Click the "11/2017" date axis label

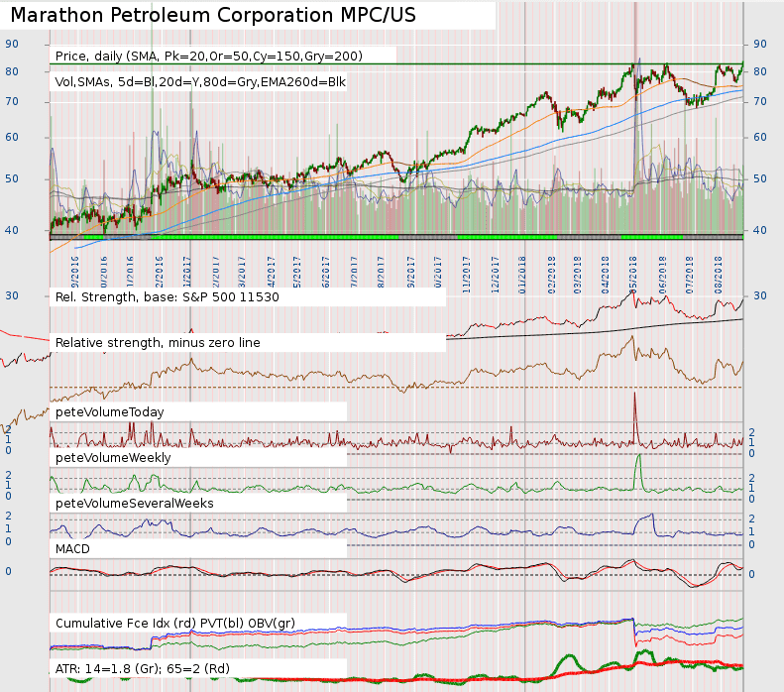coord(467,275)
